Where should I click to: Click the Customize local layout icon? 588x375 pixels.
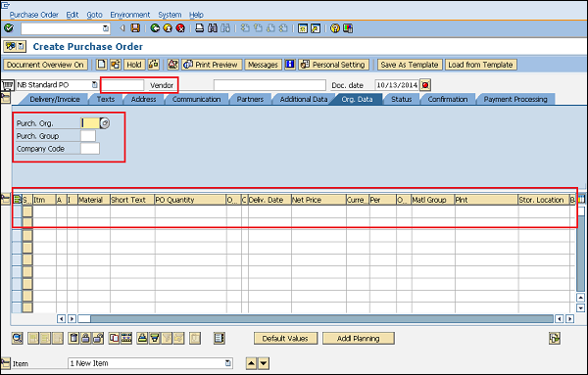[x=348, y=28]
